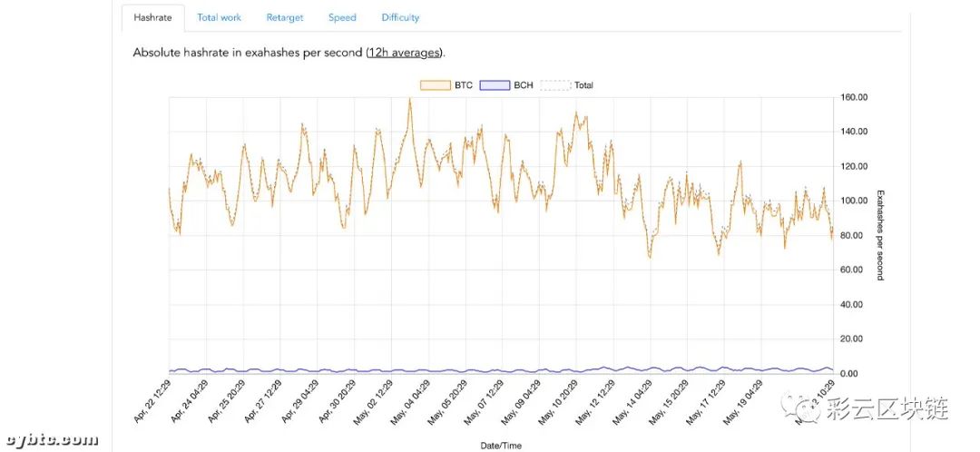Click the blue BCH line on chart
The height and width of the screenshot is (452, 980).
pyautogui.click(x=500, y=370)
